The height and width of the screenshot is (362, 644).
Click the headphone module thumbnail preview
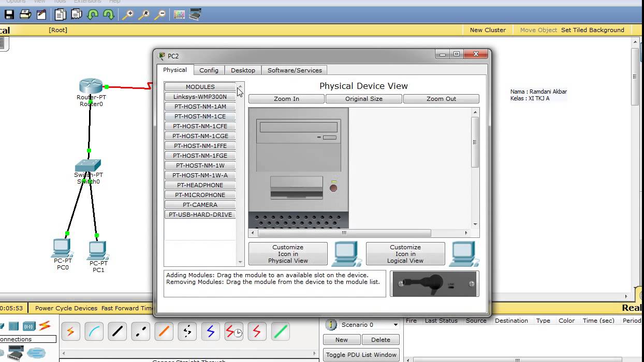click(x=434, y=284)
